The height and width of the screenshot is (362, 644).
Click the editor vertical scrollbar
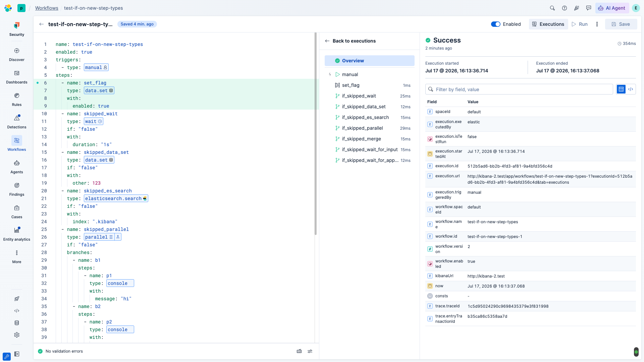point(316,133)
